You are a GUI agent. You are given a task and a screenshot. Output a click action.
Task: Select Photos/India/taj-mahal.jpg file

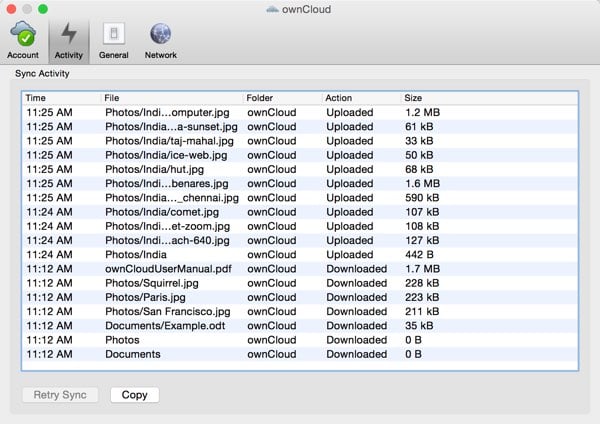point(169,141)
